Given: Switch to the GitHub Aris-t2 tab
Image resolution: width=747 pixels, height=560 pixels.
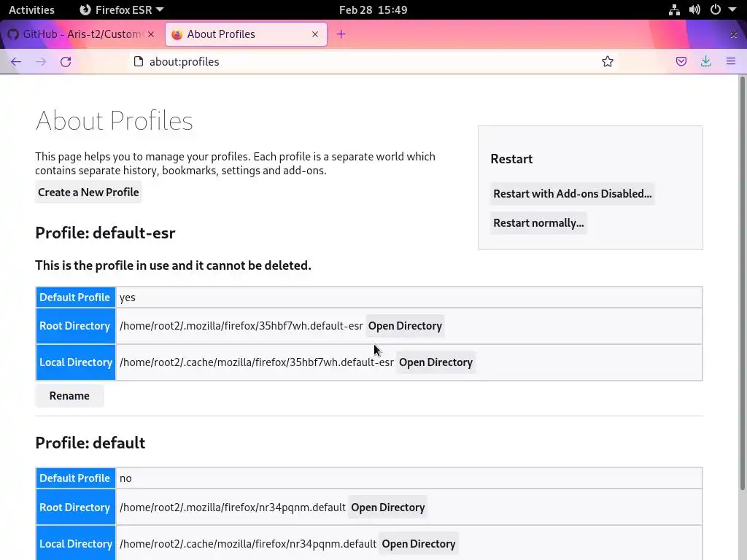Looking at the screenshot, I should pos(80,34).
